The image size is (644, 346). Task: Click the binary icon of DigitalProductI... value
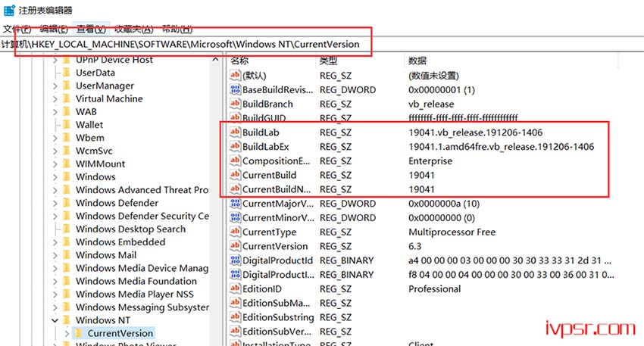pos(235,274)
